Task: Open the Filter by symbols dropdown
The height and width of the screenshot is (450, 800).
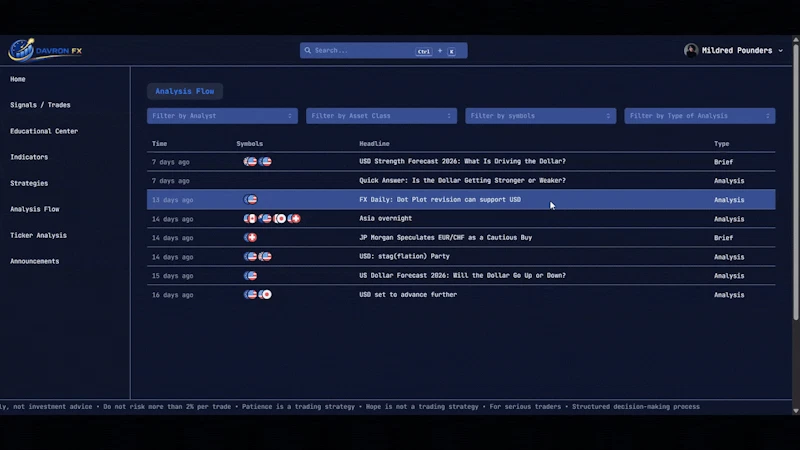Action: [541, 116]
